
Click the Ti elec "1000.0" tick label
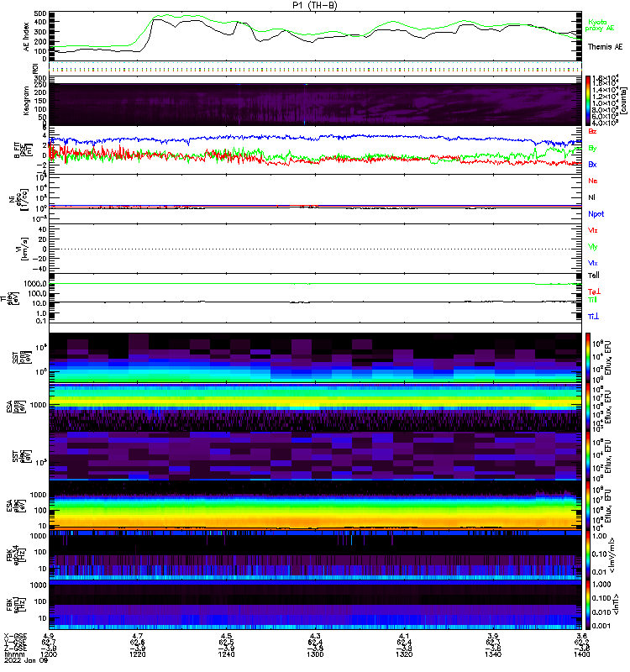coord(35,284)
